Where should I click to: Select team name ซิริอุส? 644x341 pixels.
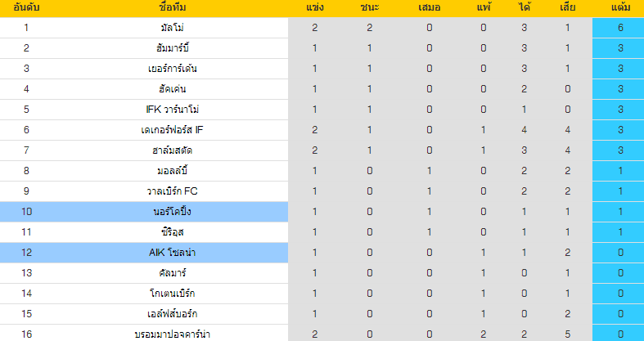173,232
